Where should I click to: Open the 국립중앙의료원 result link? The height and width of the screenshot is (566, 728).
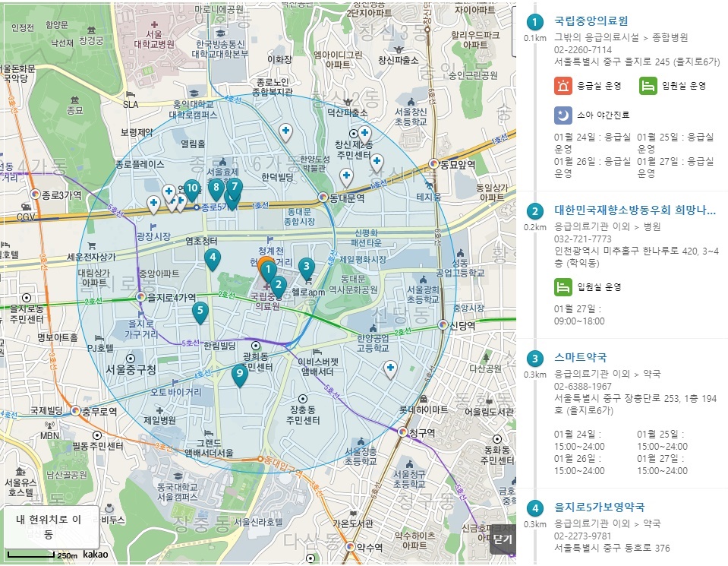point(591,21)
